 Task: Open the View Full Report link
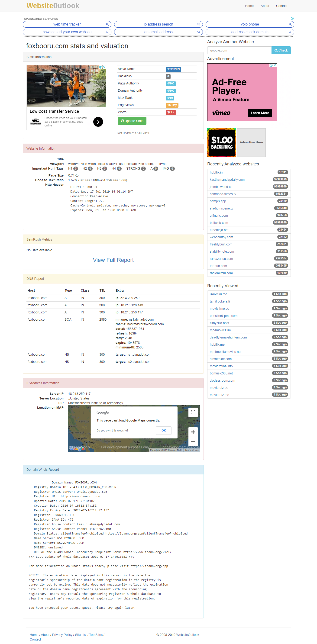click(113, 260)
